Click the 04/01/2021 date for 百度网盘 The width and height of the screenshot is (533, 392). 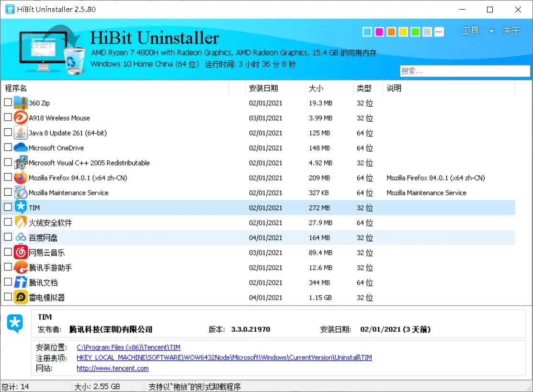(x=265, y=237)
